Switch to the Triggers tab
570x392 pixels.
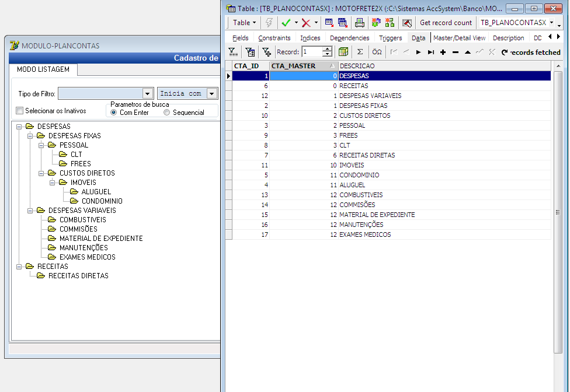point(390,38)
